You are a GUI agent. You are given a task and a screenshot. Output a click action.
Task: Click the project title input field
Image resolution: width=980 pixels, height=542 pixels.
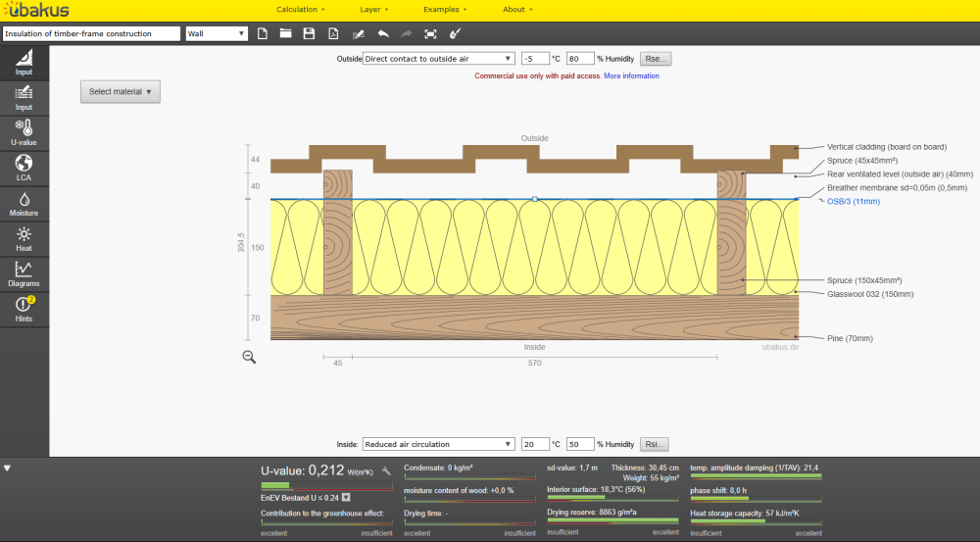tap(91, 33)
